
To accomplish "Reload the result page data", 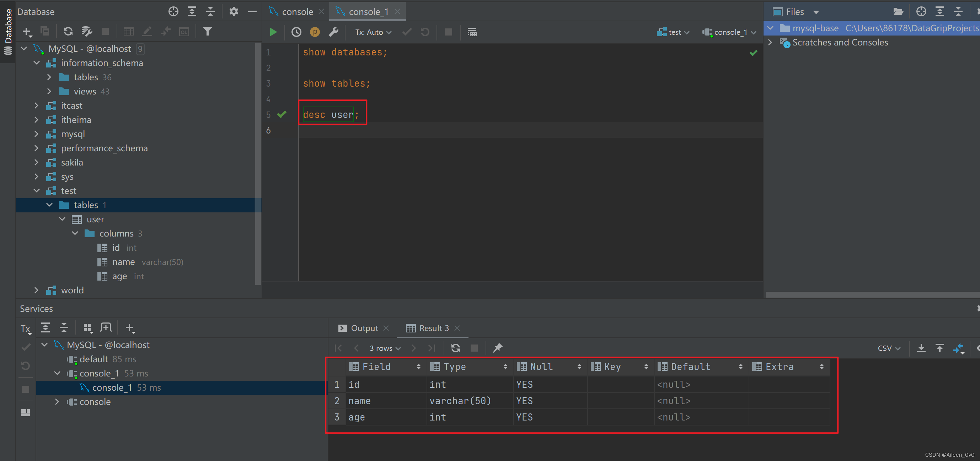I will 455,348.
